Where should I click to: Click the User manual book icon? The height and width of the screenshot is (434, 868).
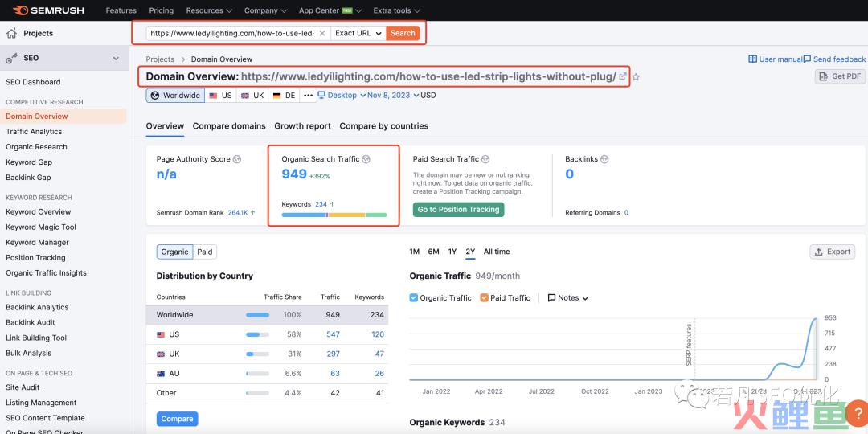752,59
